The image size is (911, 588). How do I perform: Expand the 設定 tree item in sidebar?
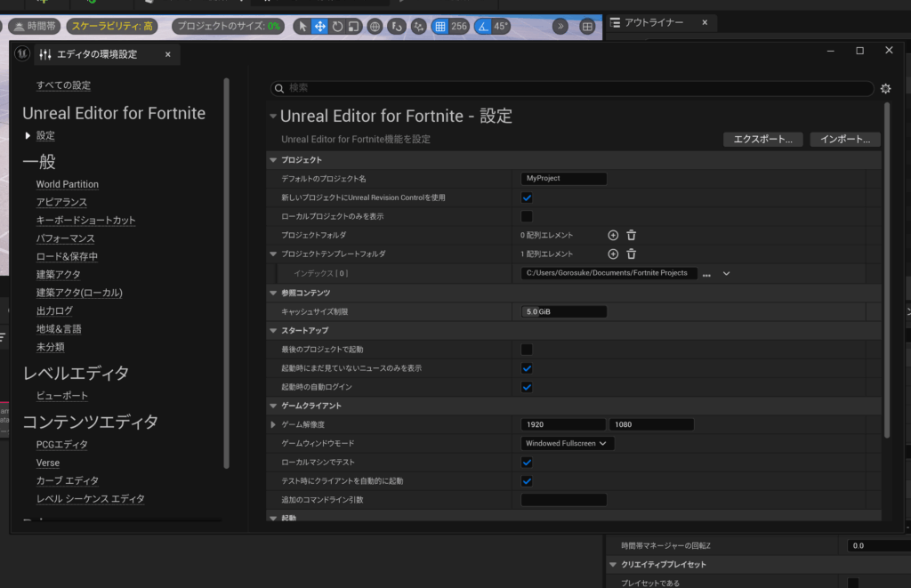28,135
